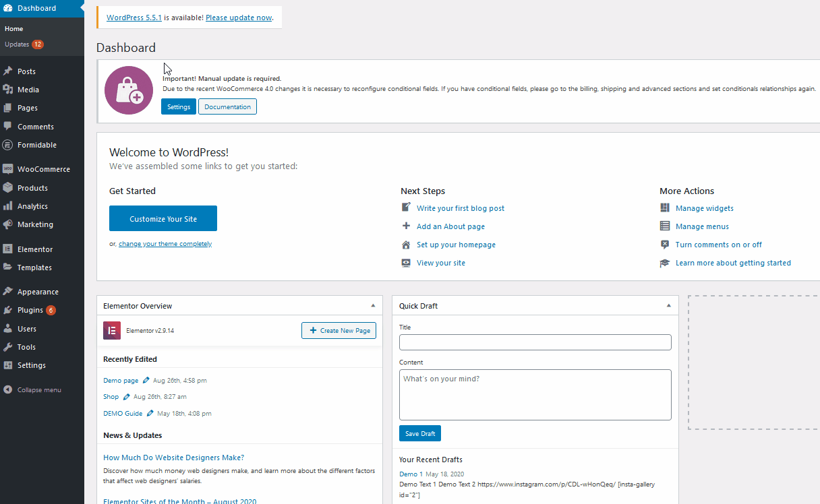Open the Posts menu
This screenshot has height=504, width=820.
point(27,71)
